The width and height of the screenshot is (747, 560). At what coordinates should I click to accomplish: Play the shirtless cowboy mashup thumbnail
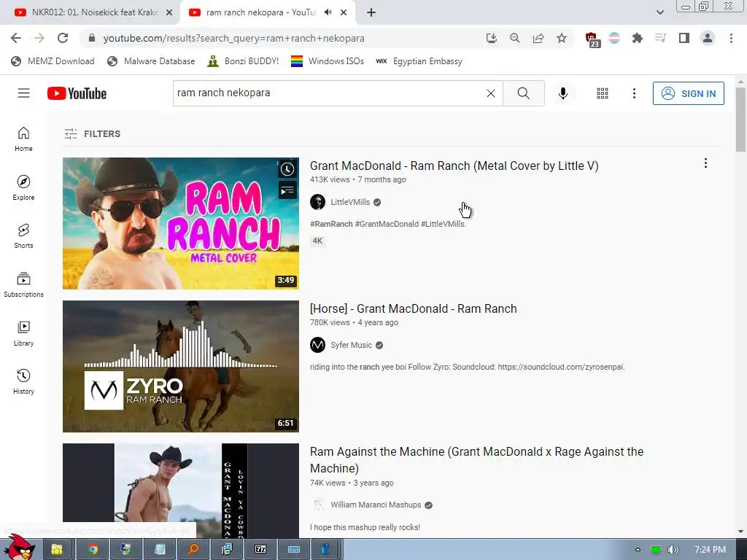pyautogui.click(x=181, y=491)
